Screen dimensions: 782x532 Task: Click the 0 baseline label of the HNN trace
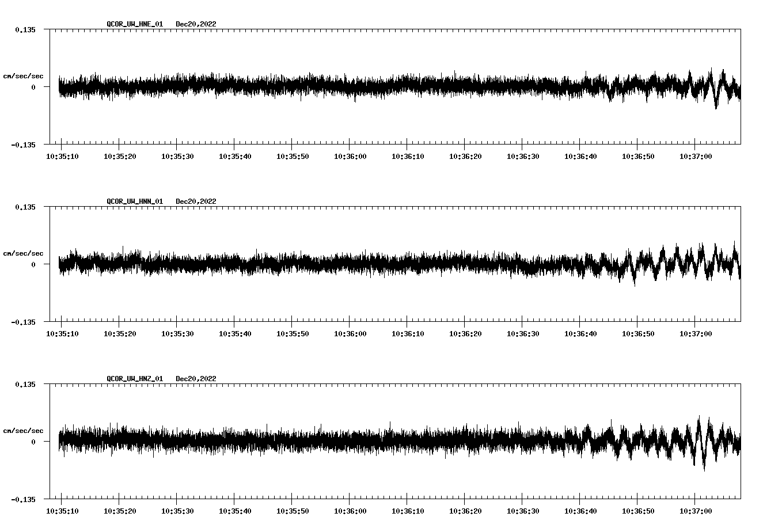coord(35,265)
